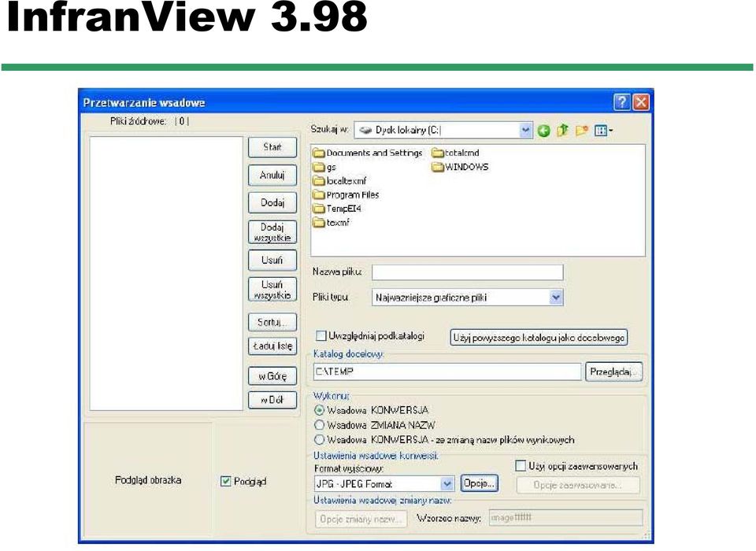
Task: Click into the Nazwa pliku field
Action: 467,272
